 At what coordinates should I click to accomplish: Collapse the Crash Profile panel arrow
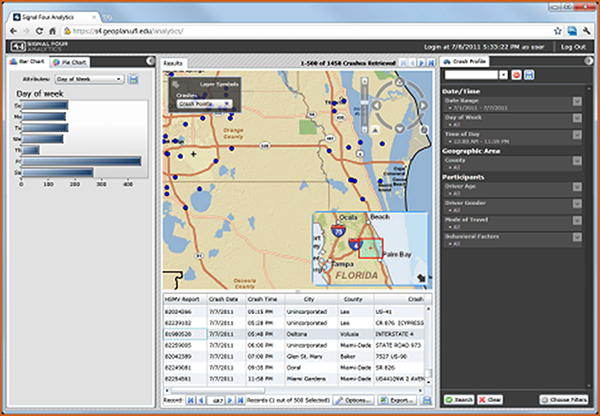point(589,61)
